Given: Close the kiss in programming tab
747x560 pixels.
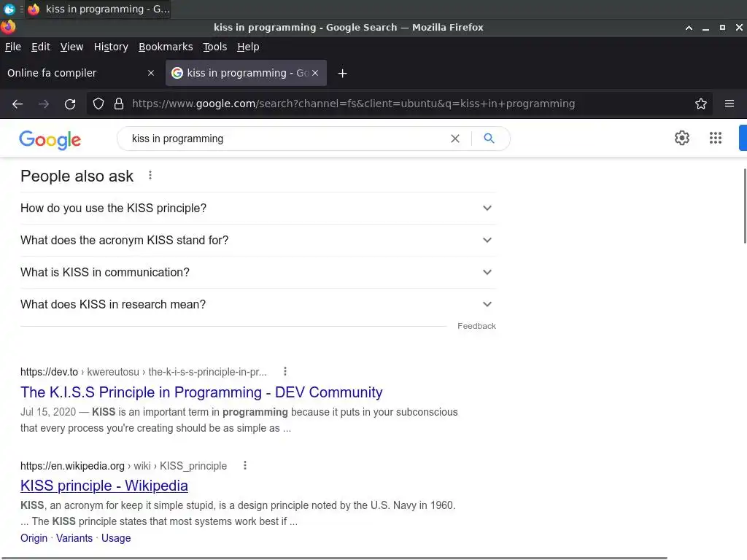Looking at the screenshot, I should click(x=315, y=73).
